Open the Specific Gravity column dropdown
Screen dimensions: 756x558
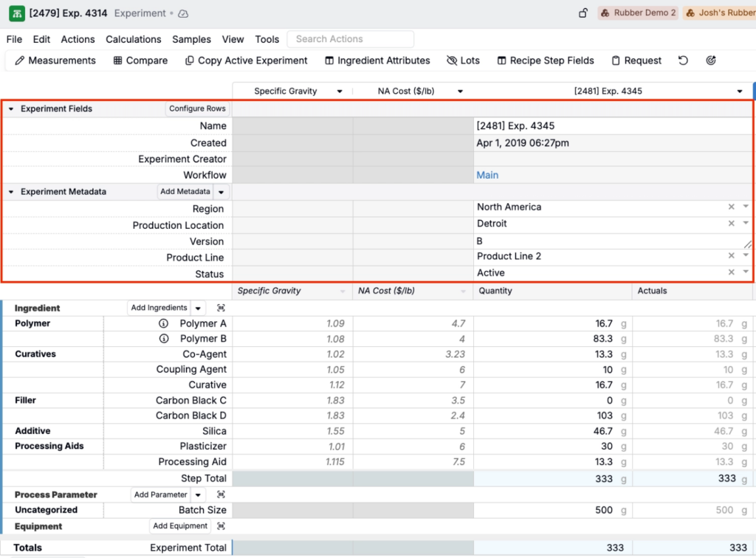point(340,92)
